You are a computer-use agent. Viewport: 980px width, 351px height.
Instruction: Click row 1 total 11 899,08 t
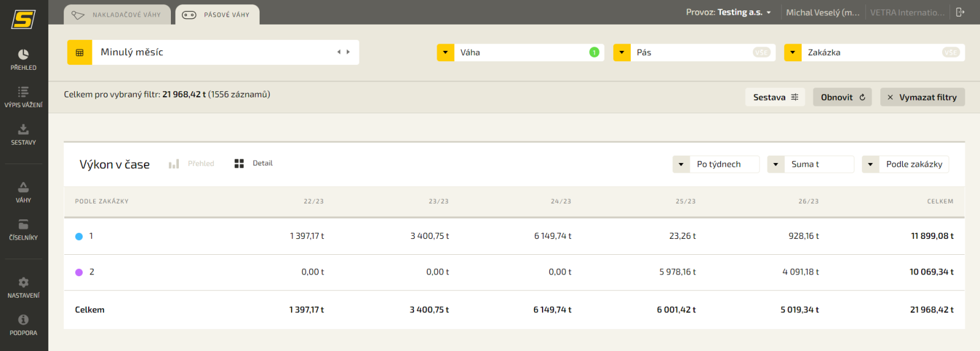pos(932,236)
